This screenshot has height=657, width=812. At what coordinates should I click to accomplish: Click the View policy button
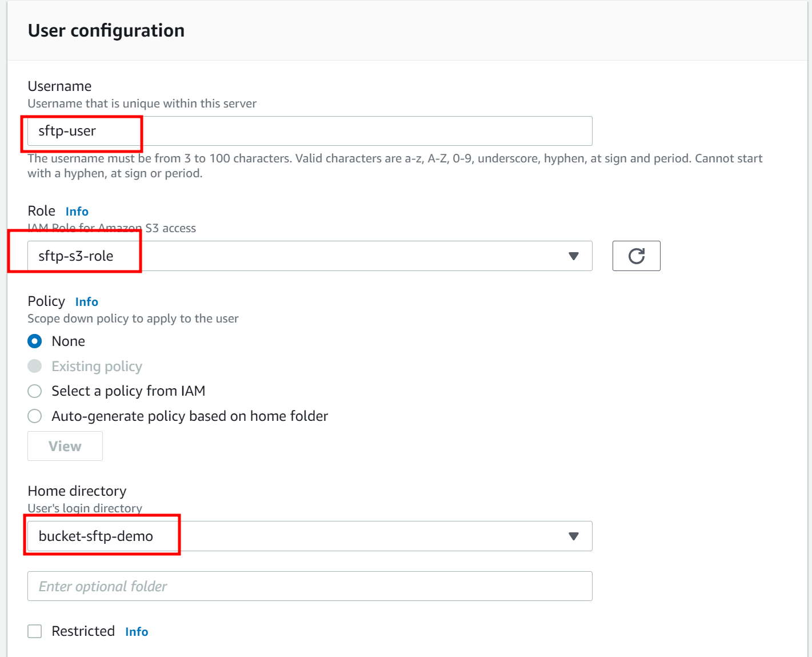point(65,446)
